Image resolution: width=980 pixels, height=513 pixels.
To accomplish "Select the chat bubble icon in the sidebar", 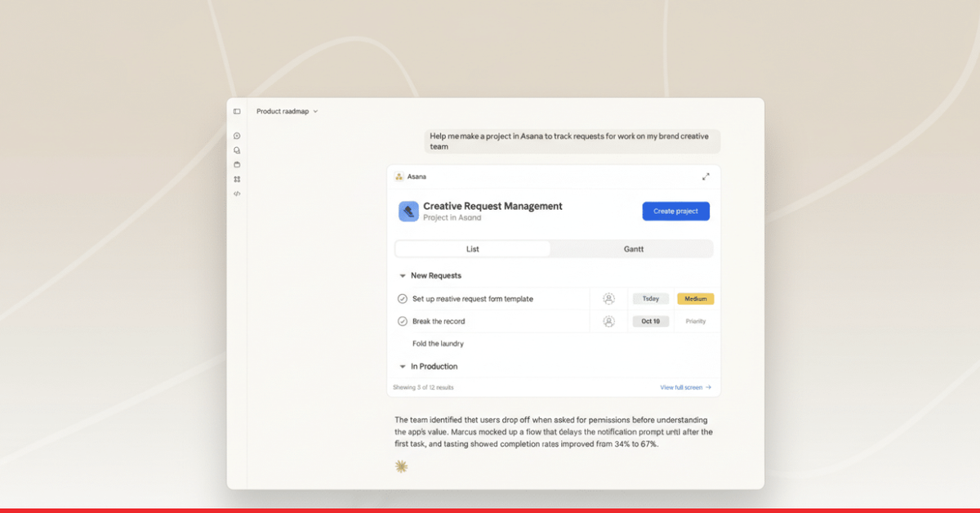I will pos(237,150).
